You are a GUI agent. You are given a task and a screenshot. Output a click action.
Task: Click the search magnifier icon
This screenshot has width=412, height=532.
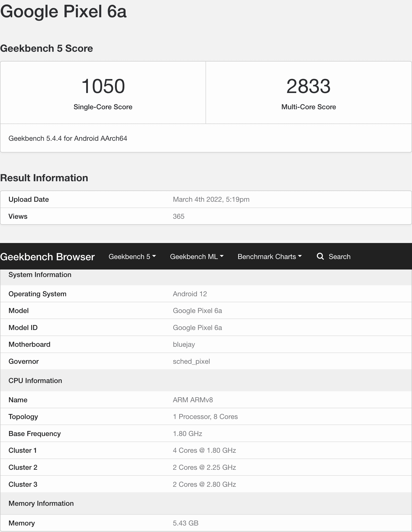pos(320,256)
